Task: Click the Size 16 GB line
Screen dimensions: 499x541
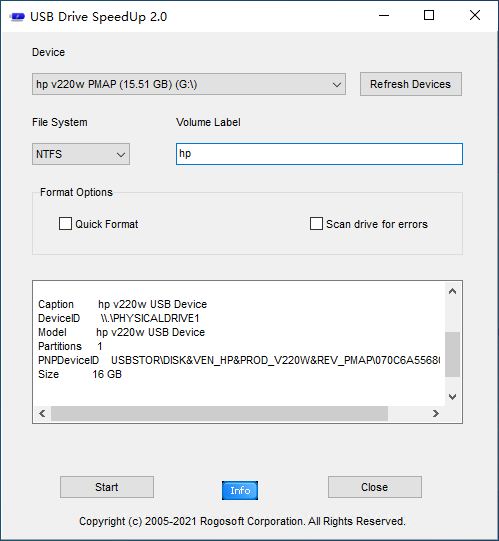Action: click(80, 374)
